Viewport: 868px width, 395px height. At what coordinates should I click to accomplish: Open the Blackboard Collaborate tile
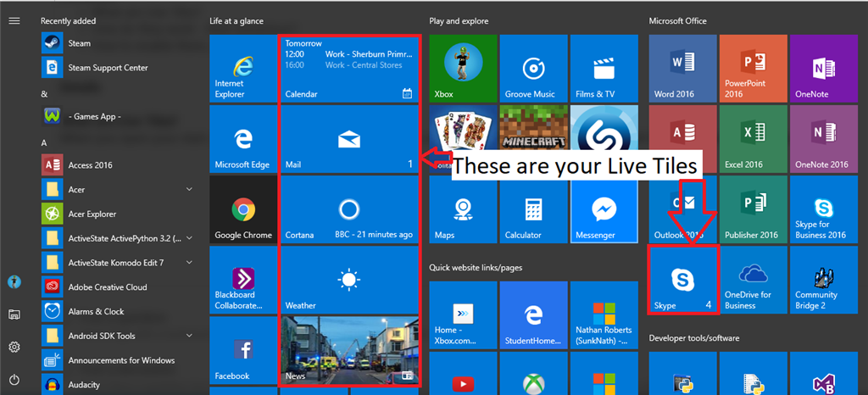pyautogui.click(x=243, y=280)
